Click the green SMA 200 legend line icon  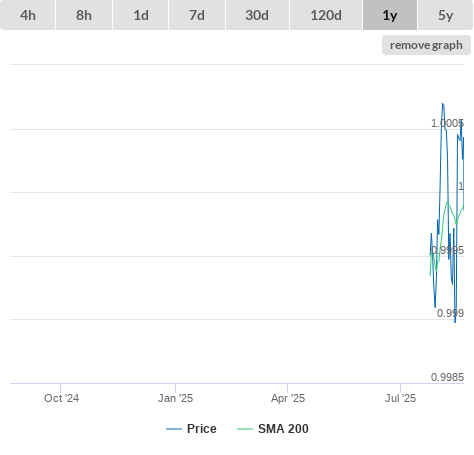click(245, 429)
